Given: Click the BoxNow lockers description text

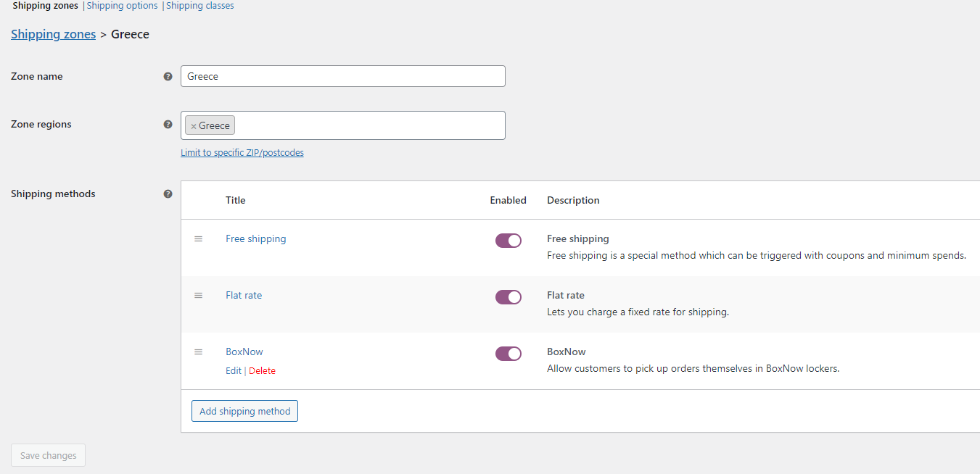Looking at the screenshot, I should pyautogui.click(x=693, y=368).
